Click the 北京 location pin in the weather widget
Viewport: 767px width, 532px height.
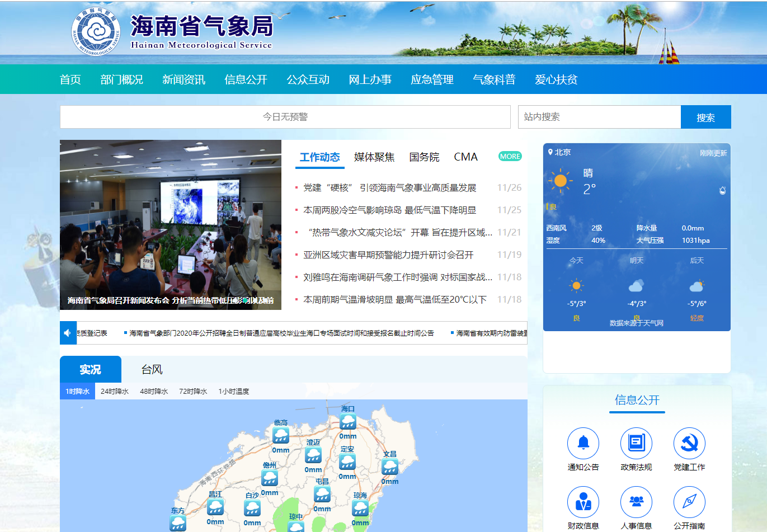[x=550, y=152]
